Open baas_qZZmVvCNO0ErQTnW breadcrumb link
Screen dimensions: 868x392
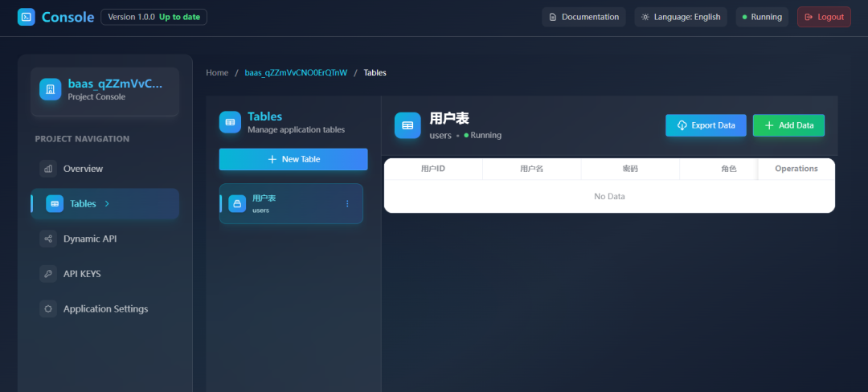tap(296, 72)
